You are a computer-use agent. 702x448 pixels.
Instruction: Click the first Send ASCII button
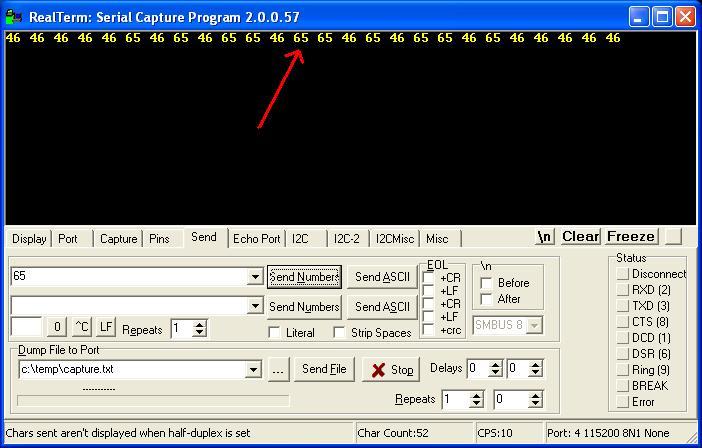point(382,277)
